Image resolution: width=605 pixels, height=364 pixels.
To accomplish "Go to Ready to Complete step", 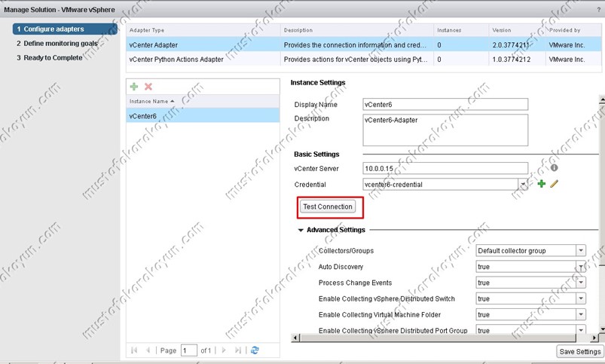I will [49, 57].
